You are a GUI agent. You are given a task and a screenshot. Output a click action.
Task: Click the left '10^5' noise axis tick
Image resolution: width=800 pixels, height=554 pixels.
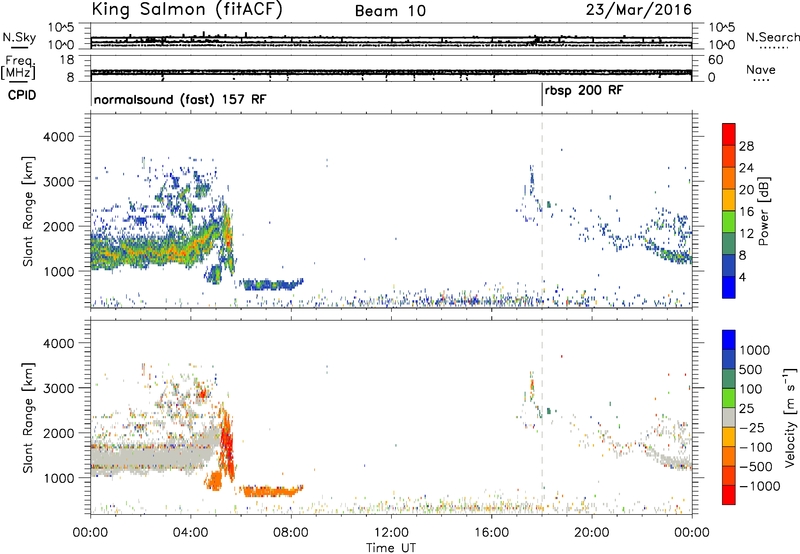pos(61,27)
